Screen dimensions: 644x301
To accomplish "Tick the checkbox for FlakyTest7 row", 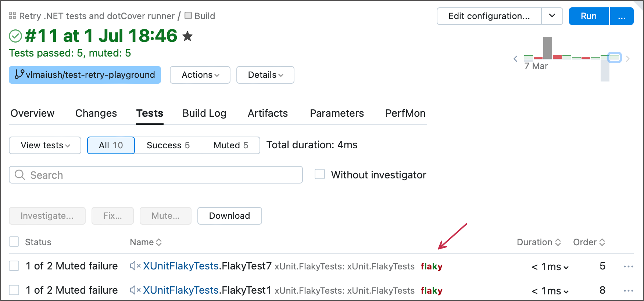I will click(x=14, y=266).
